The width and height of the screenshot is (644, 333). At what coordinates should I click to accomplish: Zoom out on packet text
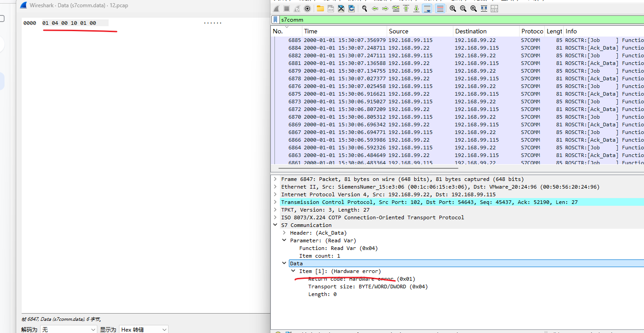coord(463,9)
